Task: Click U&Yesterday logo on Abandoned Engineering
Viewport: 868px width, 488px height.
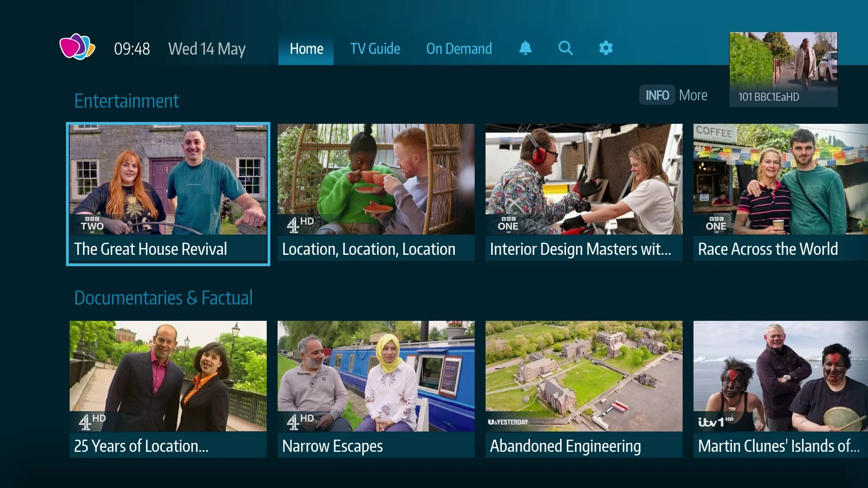Action: click(508, 422)
